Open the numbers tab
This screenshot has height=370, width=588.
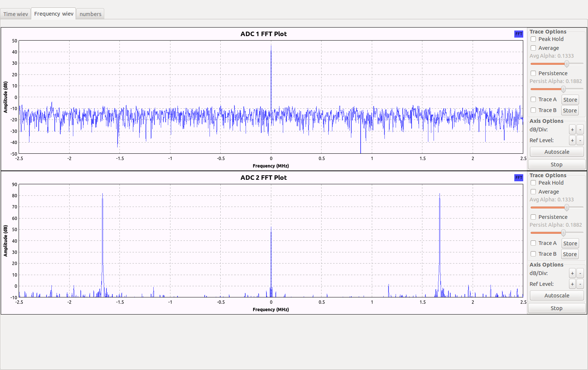tap(90, 14)
